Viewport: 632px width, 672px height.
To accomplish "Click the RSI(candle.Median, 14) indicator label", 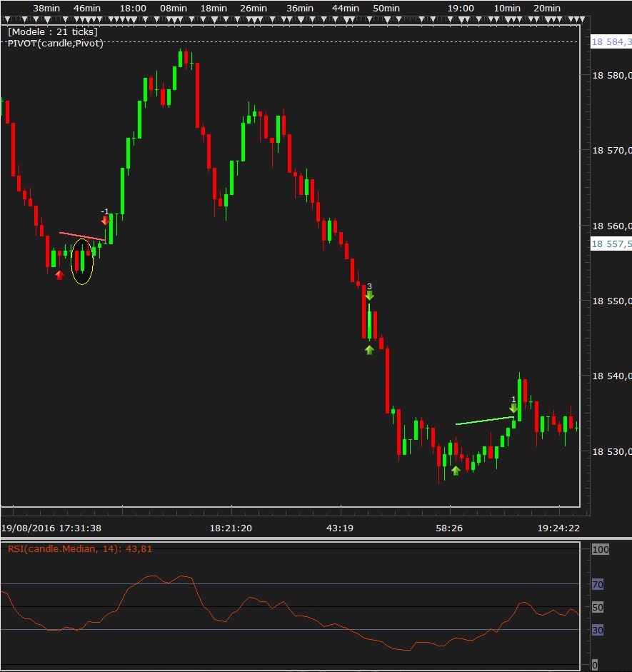I will click(x=80, y=549).
